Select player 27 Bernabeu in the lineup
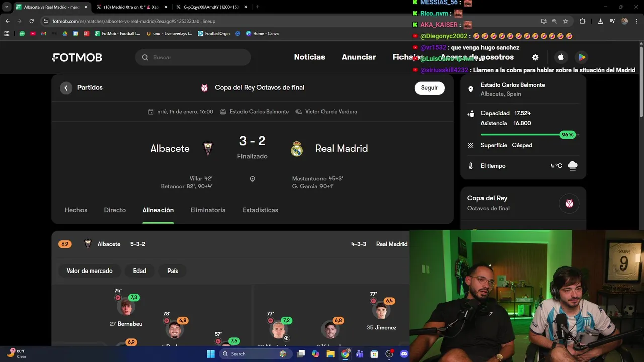 (126, 308)
